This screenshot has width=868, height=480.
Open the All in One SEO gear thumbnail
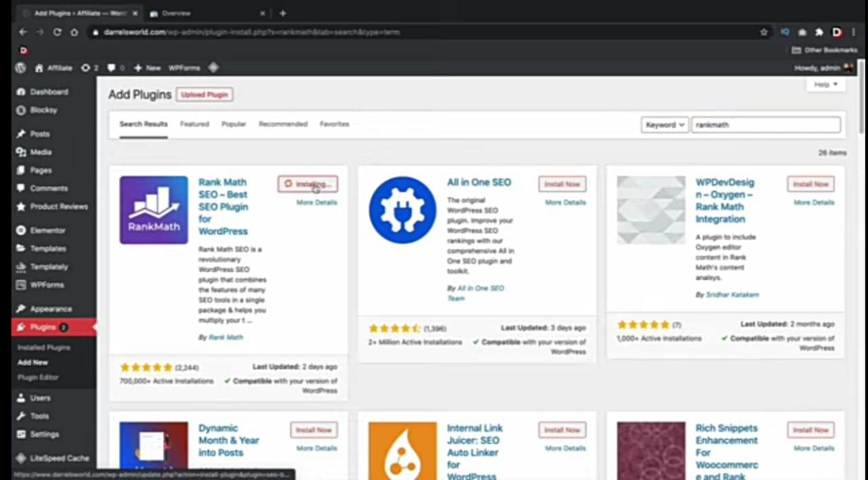[x=403, y=210]
